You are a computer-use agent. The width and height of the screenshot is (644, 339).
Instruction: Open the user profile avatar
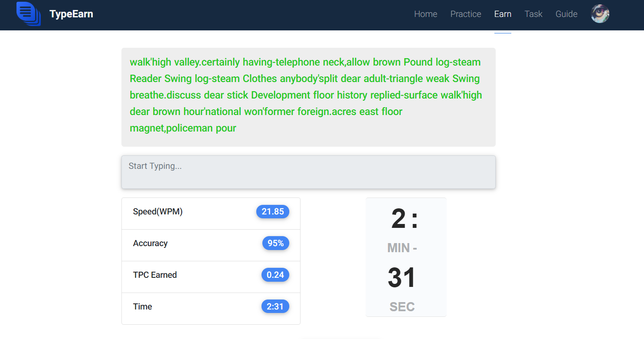pos(600,14)
